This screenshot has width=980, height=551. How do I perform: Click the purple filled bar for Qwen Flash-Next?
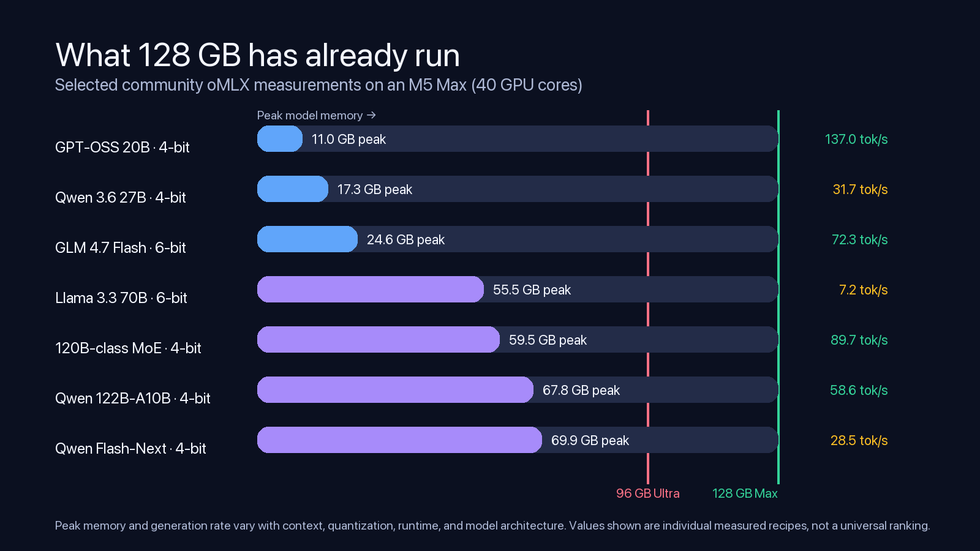[x=399, y=440]
